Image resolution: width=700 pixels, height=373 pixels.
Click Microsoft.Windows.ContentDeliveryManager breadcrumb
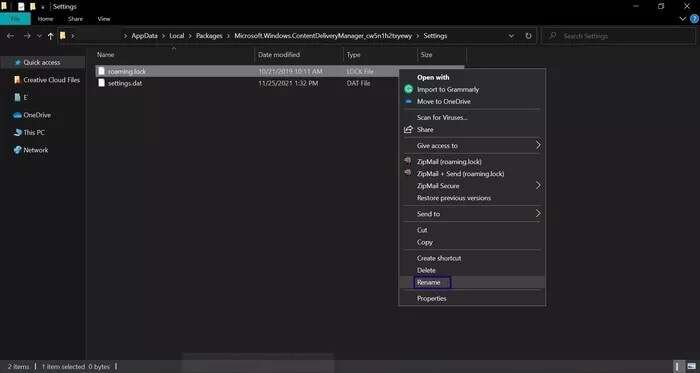[323, 36]
